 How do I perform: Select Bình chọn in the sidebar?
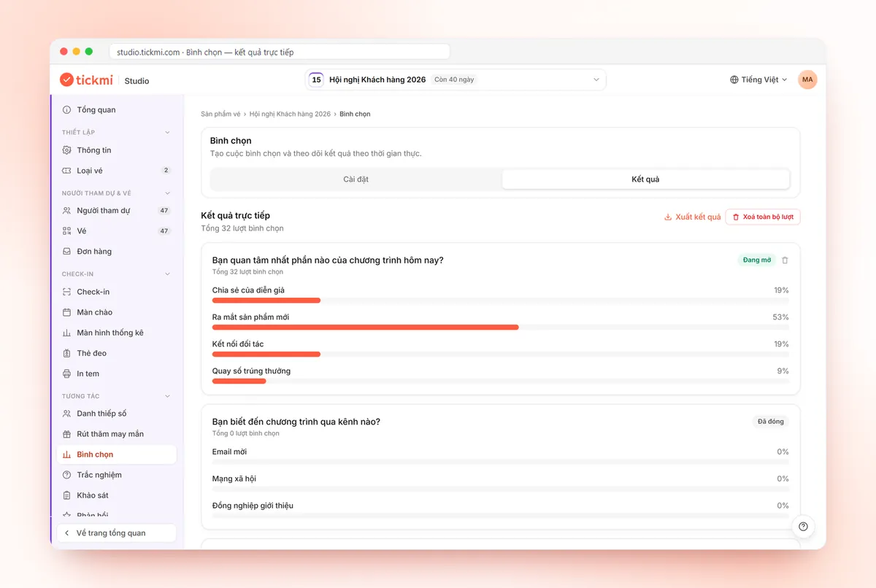pyautogui.click(x=116, y=454)
